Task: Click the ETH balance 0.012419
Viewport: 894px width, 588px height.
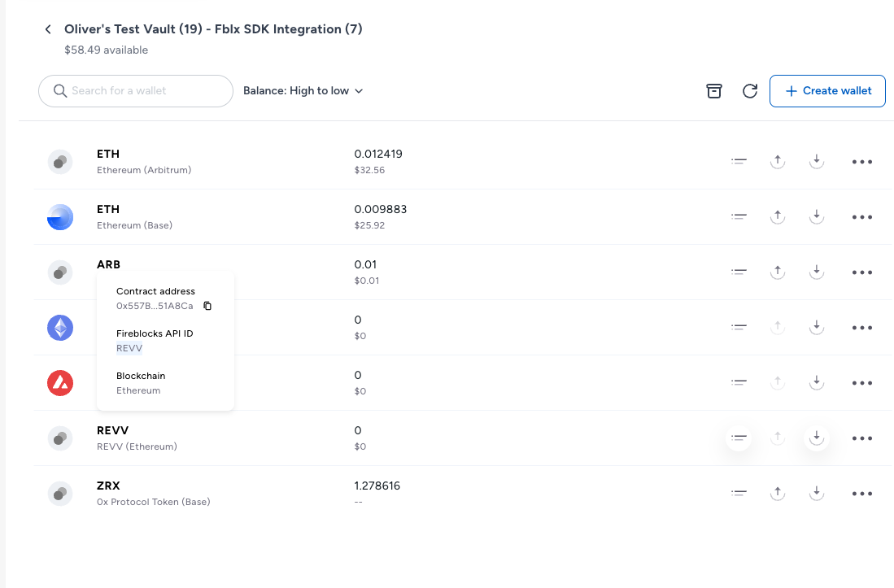Action: point(378,154)
